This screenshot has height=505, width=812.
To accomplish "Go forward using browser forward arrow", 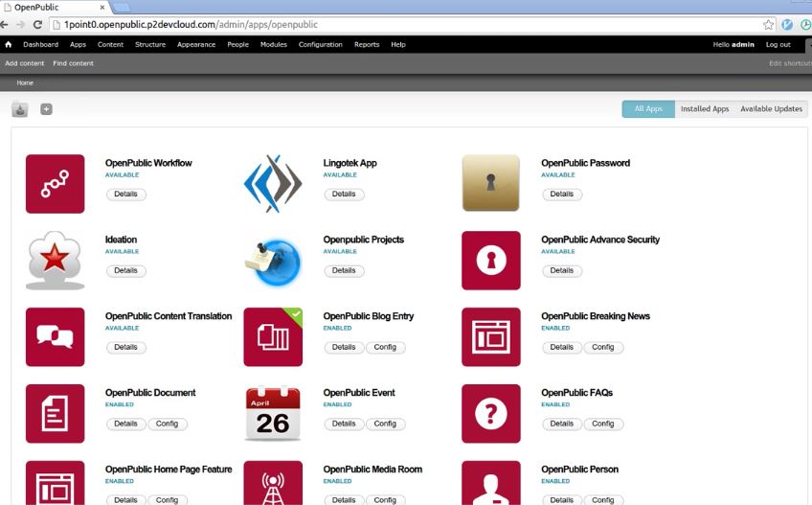I will tap(20, 24).
